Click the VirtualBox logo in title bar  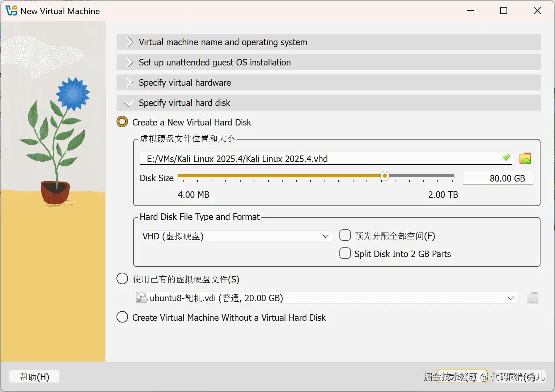(x=11, y=11)
